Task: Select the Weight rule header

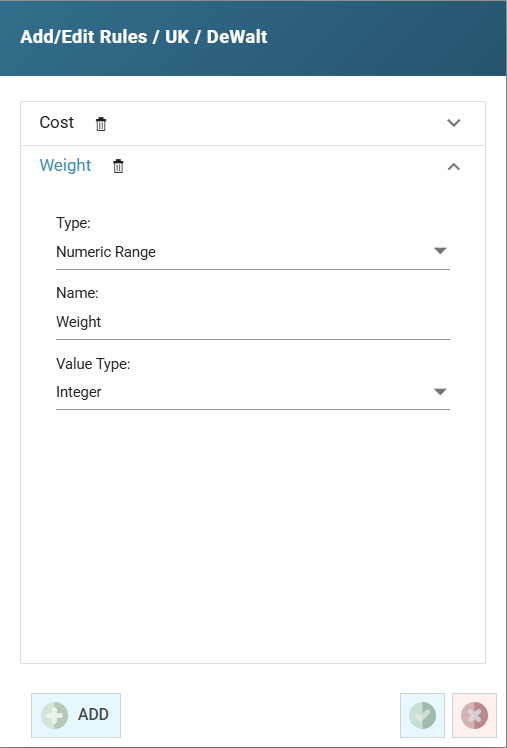Action: coord(253,166)
